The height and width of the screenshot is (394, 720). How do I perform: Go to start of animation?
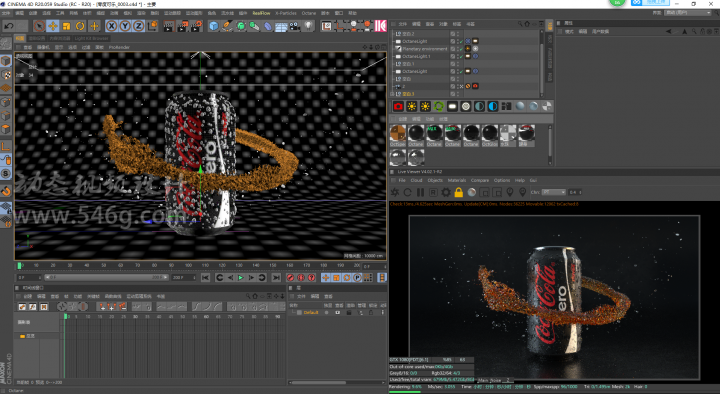point(205,278)
